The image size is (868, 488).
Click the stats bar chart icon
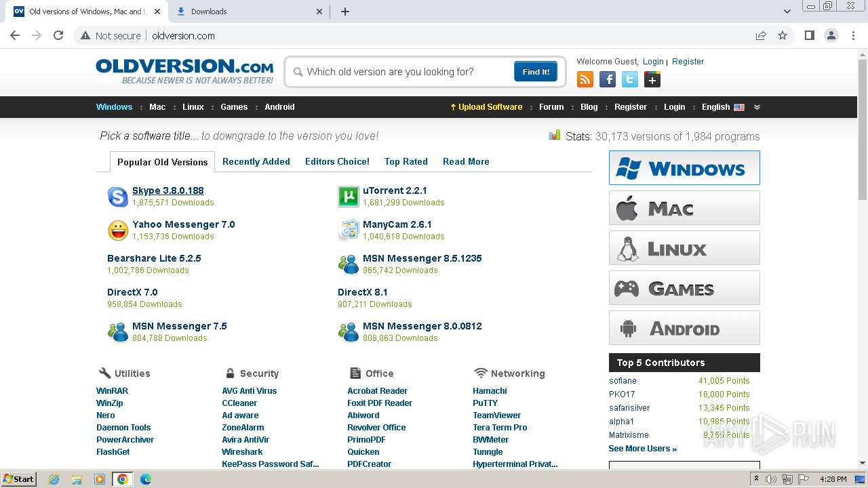(x=555, y=136)
